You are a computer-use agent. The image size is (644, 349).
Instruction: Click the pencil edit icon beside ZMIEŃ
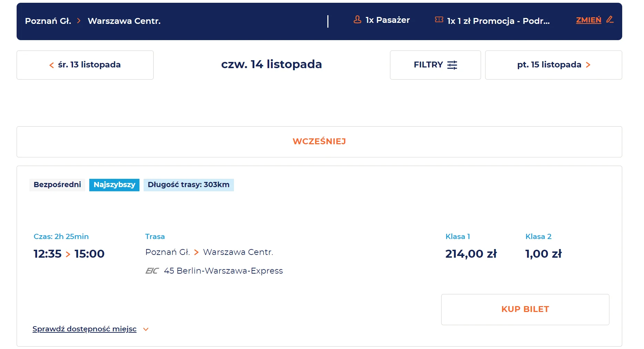[610, 20]
